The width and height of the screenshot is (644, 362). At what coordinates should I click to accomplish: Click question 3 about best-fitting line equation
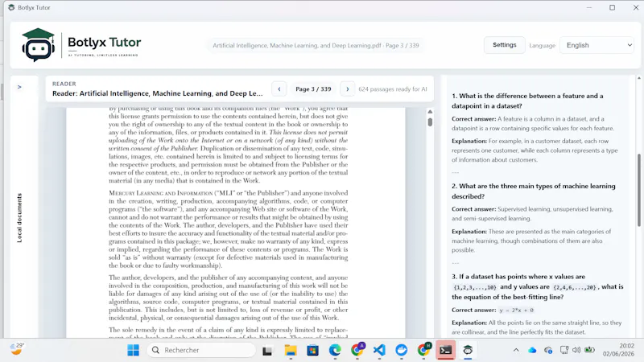point(537,286)
